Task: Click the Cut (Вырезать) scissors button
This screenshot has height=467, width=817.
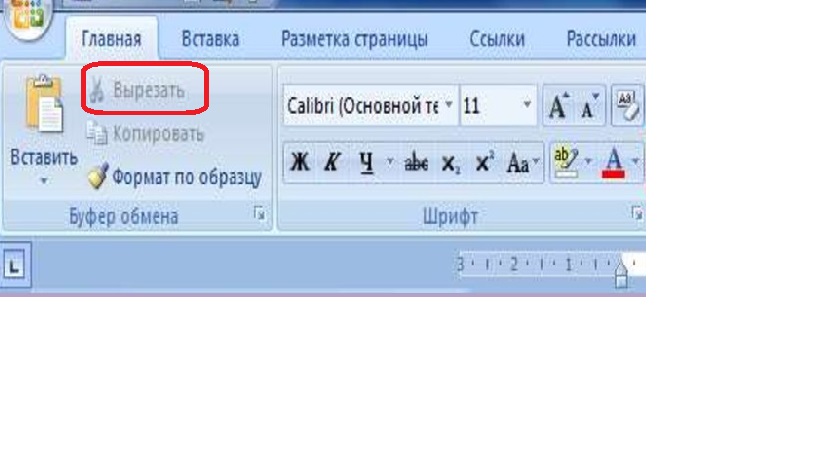Action: [x=137, y=91]
